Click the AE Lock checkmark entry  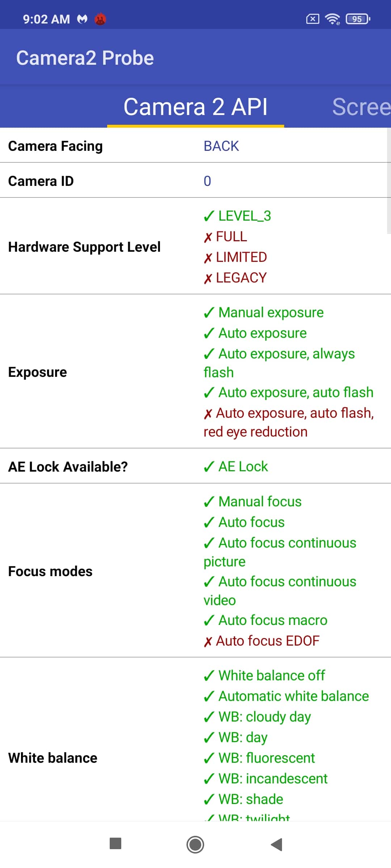236,466
